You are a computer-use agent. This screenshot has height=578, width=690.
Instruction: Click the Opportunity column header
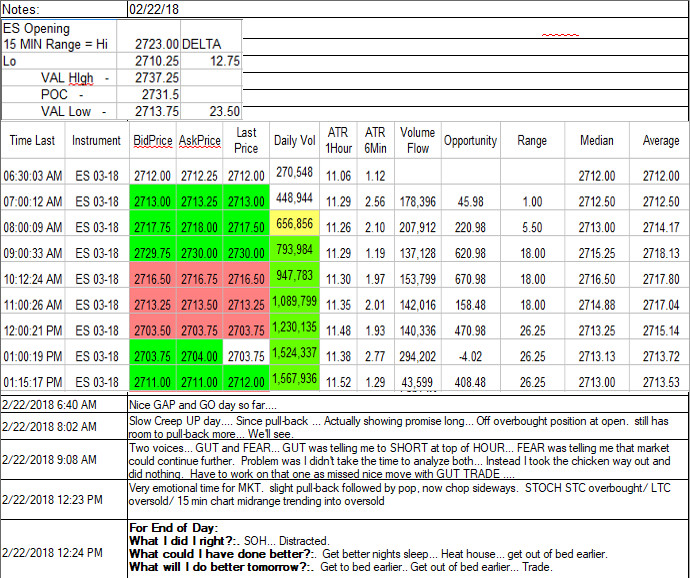coord(470,140)
